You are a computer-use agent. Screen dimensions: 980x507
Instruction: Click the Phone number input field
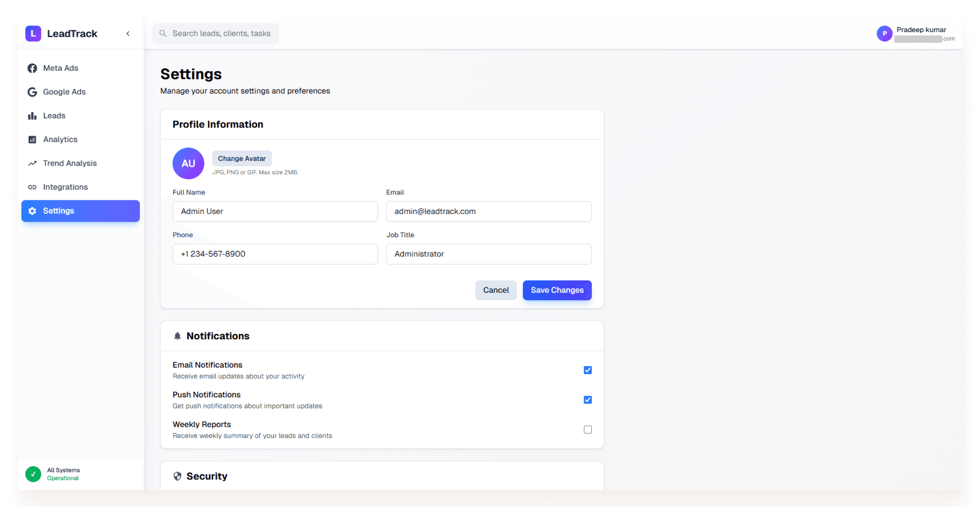[275, 254]
